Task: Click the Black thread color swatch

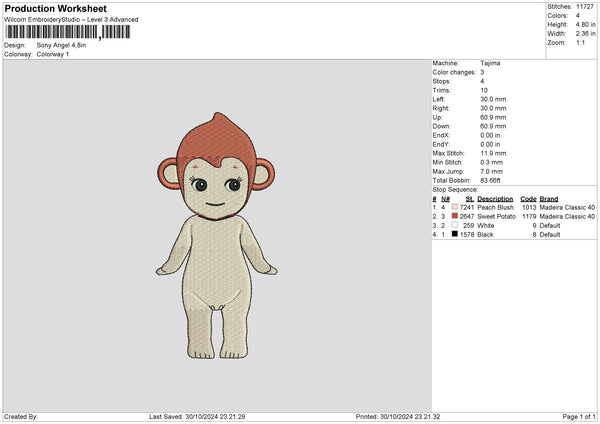Action: (456, 234)
